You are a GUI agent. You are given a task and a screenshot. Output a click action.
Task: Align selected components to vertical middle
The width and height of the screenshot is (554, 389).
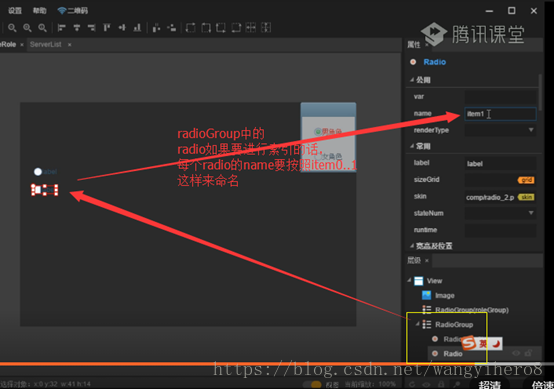(x=122, y=28)
